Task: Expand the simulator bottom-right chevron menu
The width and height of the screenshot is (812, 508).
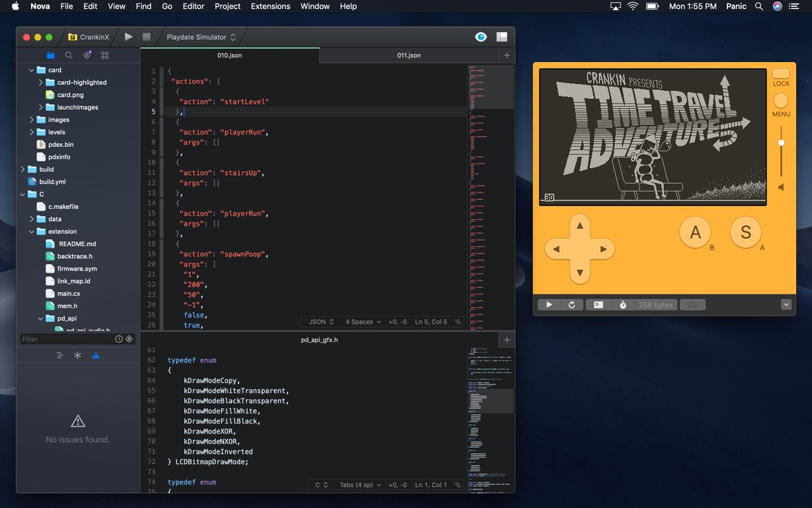Action: pyautogui.click(x=786, y=305)
